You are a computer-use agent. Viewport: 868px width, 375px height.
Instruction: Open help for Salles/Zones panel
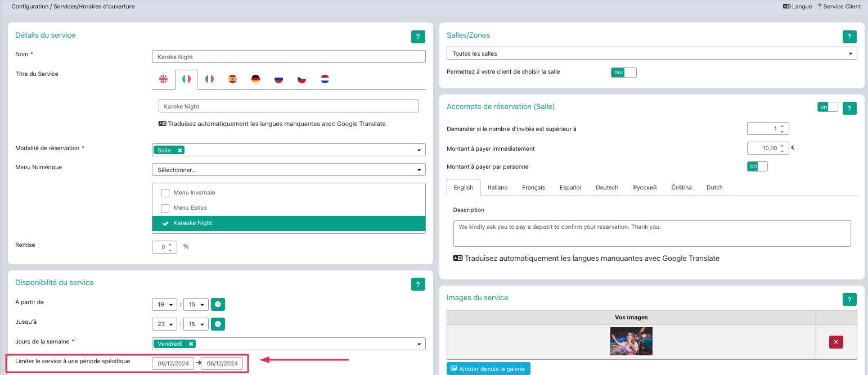point(849,37)
